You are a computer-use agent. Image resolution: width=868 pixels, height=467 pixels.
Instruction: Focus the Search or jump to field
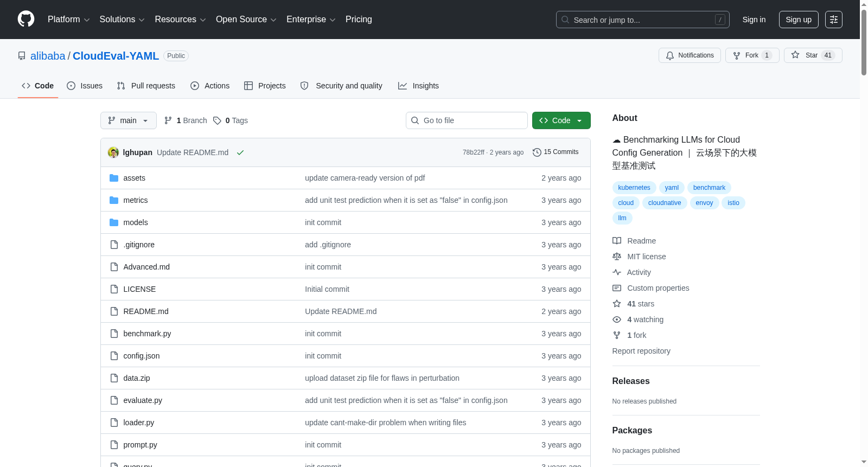click(x=642, y=20)
